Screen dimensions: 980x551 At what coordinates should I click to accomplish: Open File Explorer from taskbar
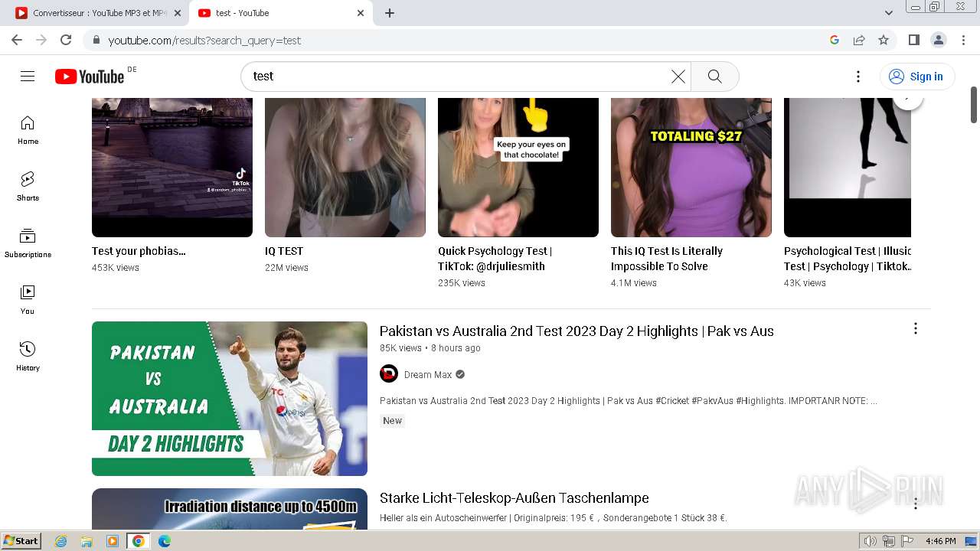87,541
